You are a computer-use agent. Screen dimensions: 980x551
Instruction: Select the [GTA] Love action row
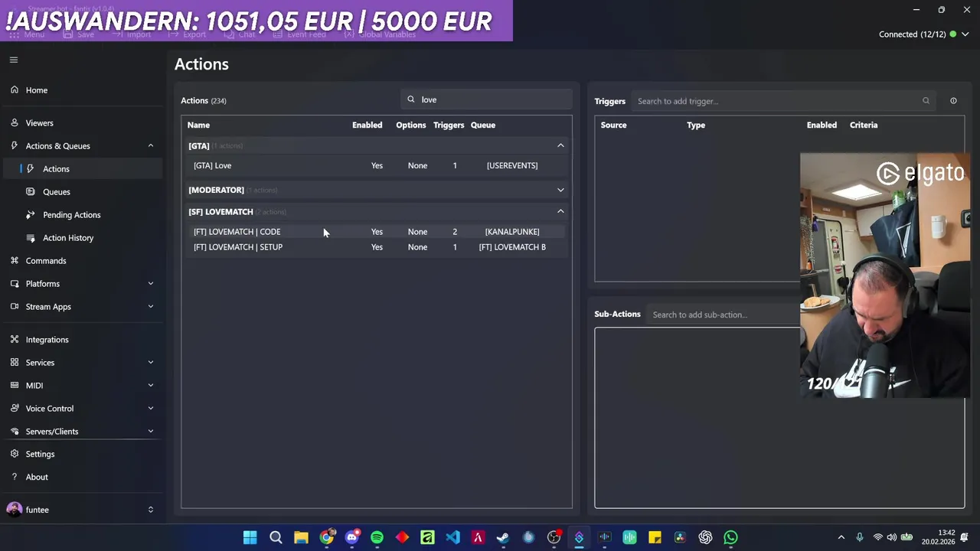(x=377, y=165)
